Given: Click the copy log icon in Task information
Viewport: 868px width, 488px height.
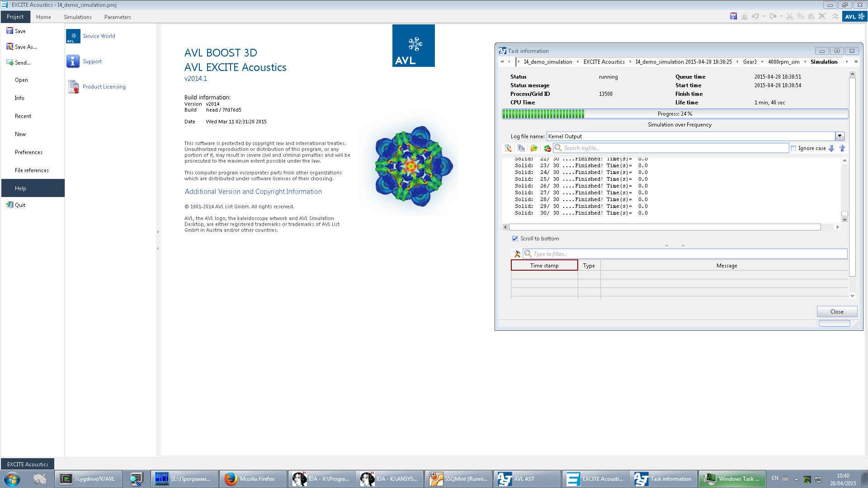Looking at the screenshot, I should coord(521,148).
